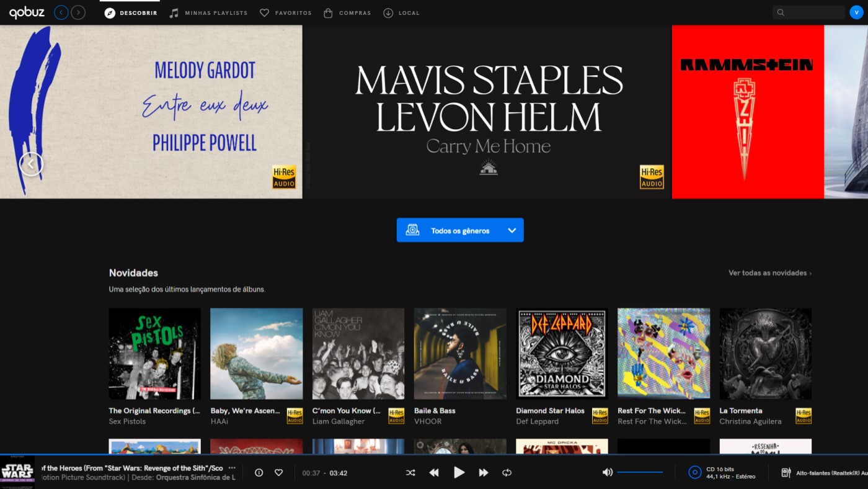The width and height of the screenshot is (868, 489).
Task: Adjust the volume slider
Action: tap(640, 472)
